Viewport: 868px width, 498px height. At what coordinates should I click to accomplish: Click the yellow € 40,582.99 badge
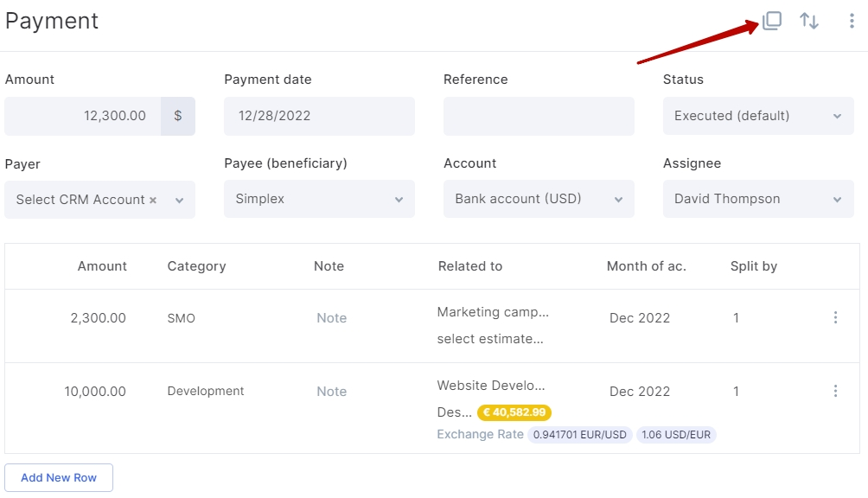coord(514,412)
